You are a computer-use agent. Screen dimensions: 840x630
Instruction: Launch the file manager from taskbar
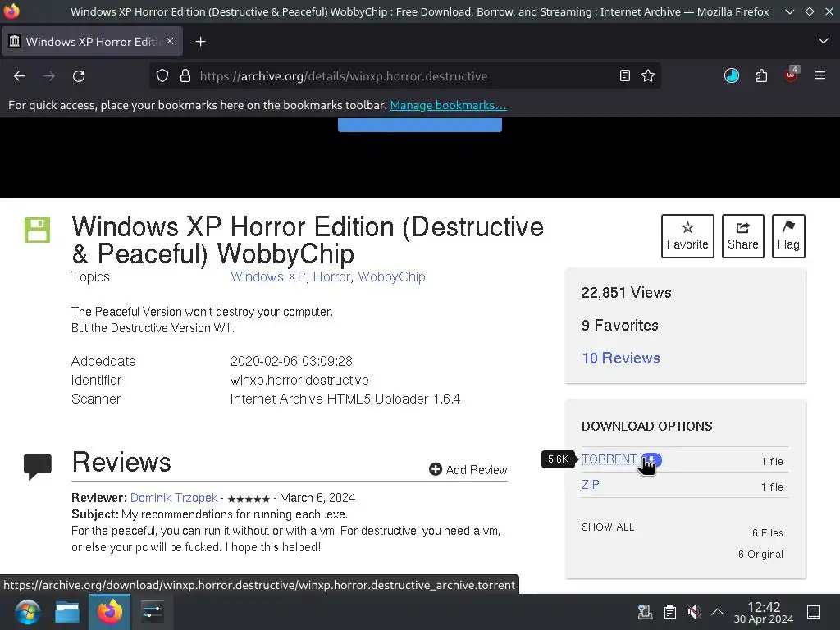[67, 612]
